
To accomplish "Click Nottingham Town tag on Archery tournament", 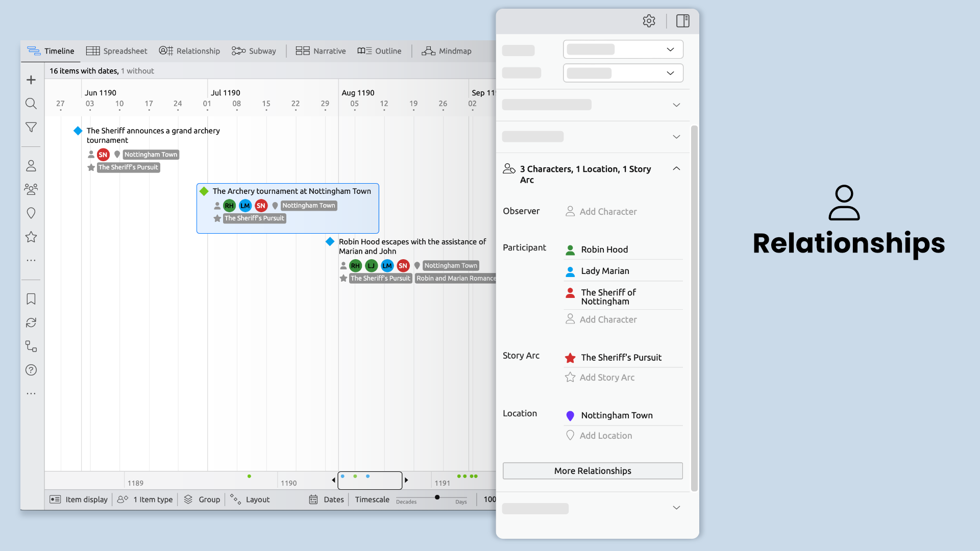I will pos(309,206).
